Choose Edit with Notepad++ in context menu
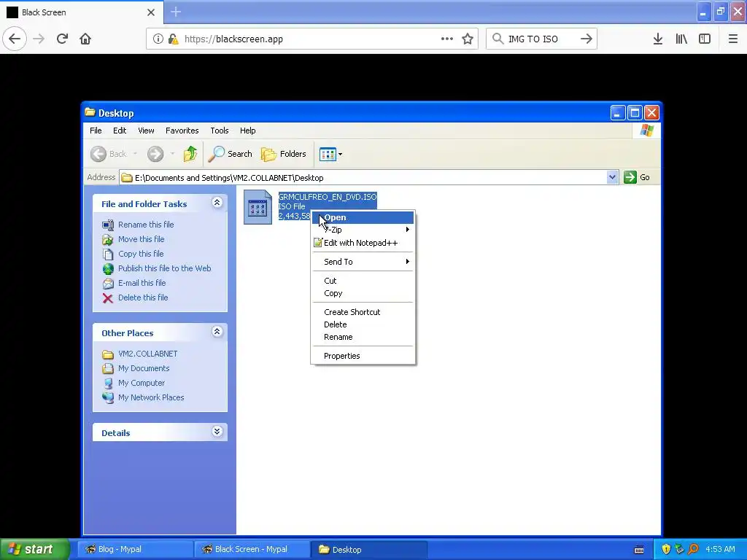 coord(363,243)
